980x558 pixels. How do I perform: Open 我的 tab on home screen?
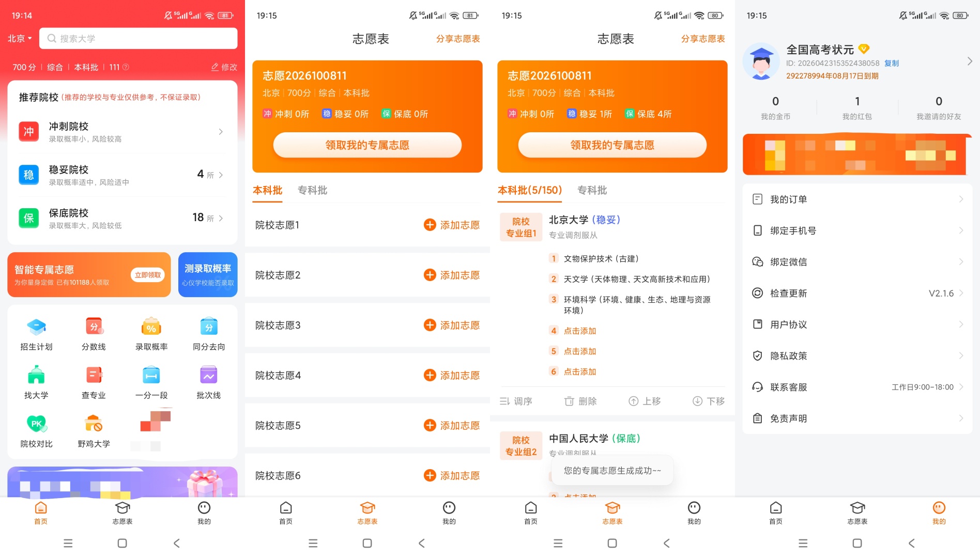coord(204,513)
